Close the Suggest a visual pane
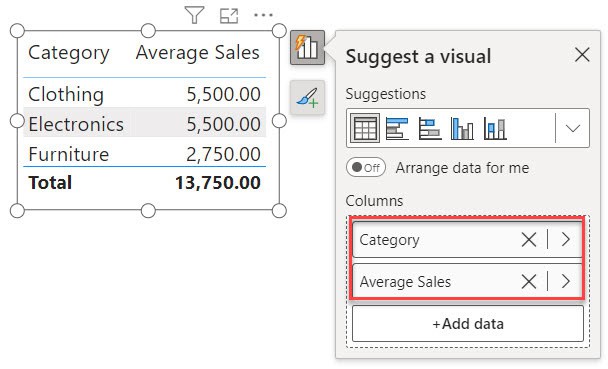This screenshot has height=369, width=608. tap(582, 55)
